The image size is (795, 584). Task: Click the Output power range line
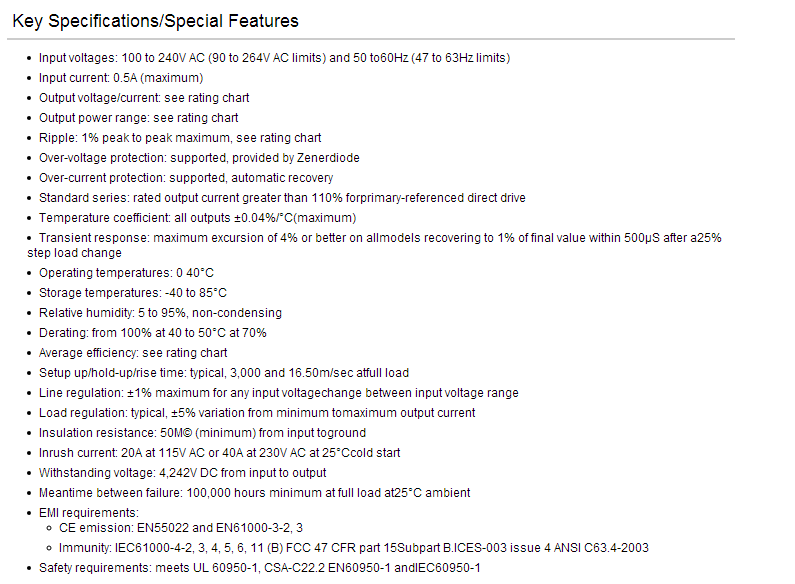tap(138, 118)
